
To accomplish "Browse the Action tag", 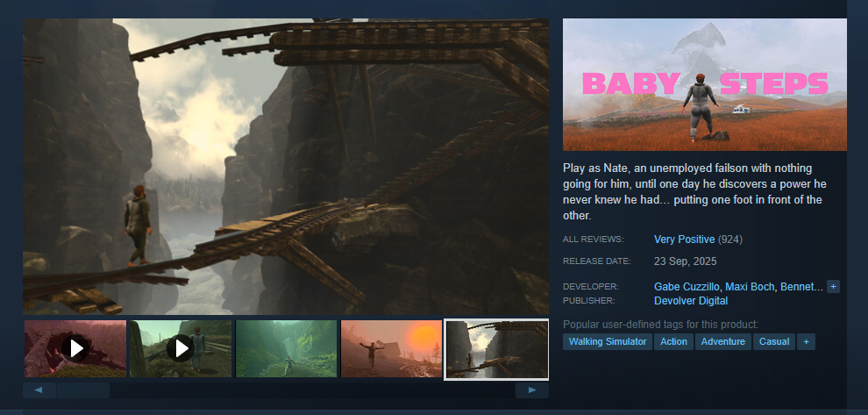I will click(673, 342).
